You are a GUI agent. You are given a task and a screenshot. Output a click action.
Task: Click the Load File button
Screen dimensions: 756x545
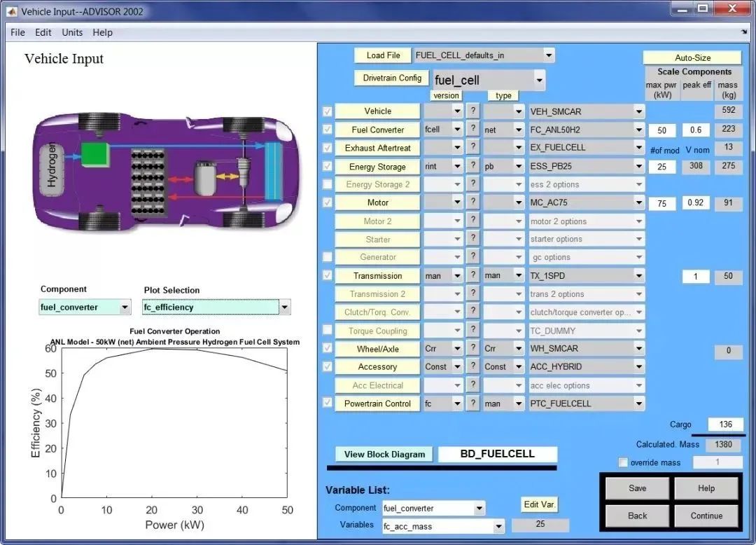pyautogui.click(x=383, y=55)
